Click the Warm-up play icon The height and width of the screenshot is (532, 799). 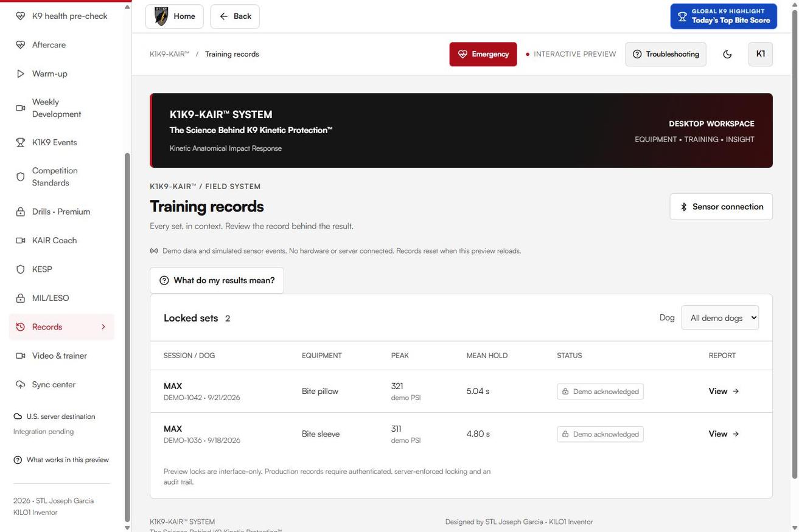click(20, 74)
